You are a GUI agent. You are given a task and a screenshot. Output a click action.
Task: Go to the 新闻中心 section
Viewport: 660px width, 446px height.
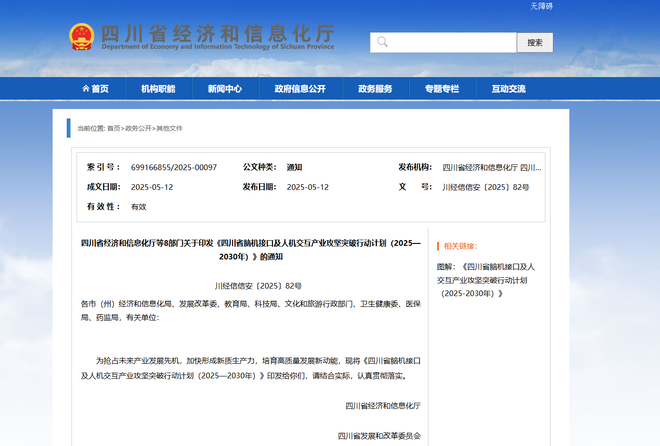tap(224, 89)
